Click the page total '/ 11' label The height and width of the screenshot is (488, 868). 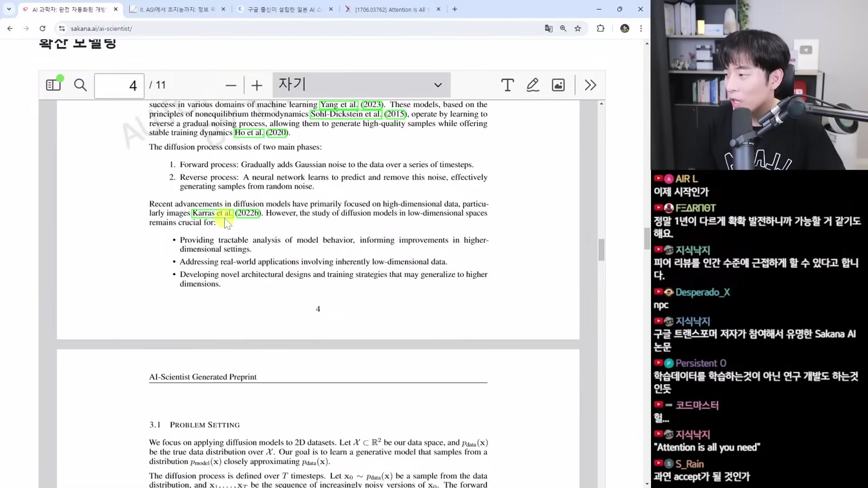(158, 85)
